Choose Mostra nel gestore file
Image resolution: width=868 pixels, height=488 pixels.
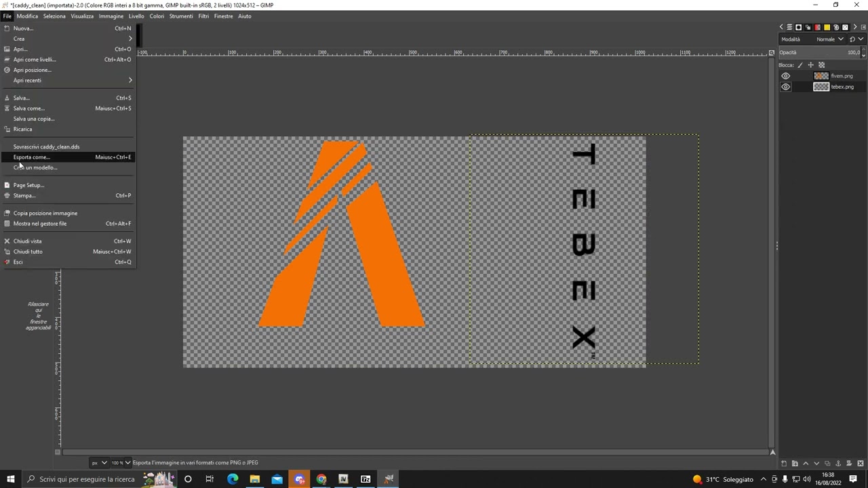coord(68,224)
